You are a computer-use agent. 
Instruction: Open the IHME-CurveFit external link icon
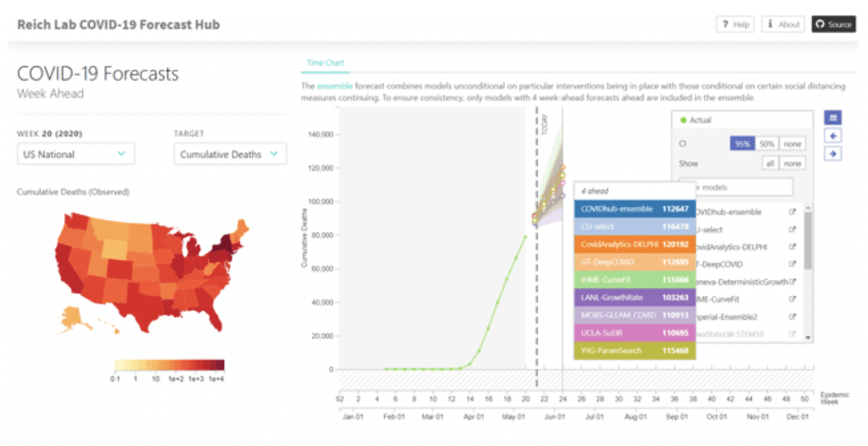(x=792, y=299)
